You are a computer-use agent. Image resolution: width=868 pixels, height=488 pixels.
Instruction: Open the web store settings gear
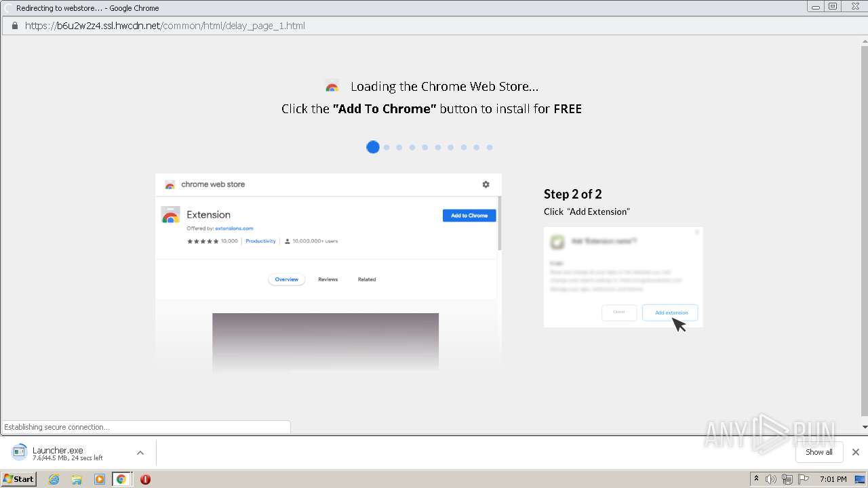point(486,184)
